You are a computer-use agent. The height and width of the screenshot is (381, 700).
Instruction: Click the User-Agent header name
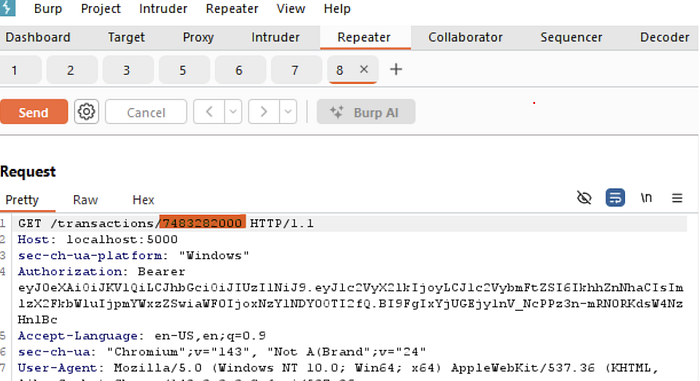point(58,368)
